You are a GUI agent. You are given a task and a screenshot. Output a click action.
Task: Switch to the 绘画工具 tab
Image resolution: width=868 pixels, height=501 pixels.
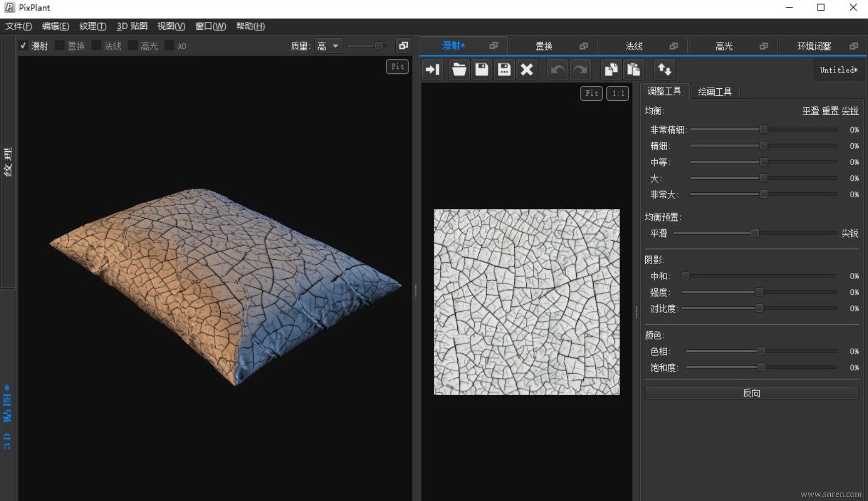point(714,92)
